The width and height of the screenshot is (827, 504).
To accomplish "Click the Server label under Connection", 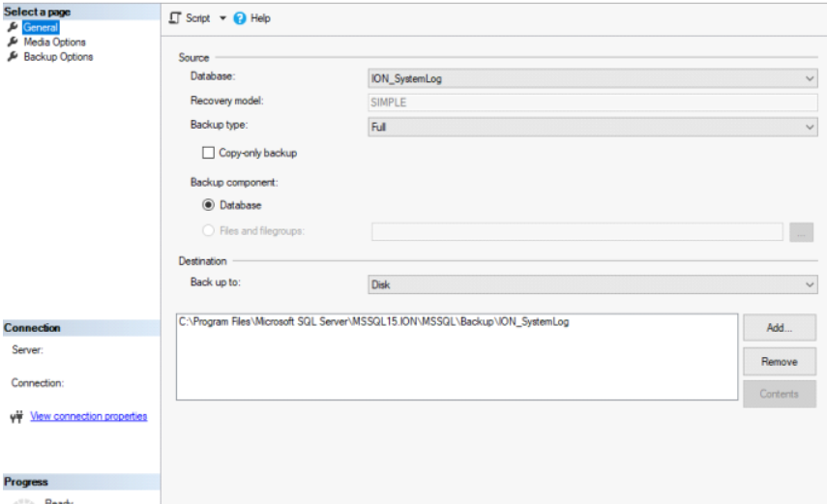I will (x=27, y=350).
